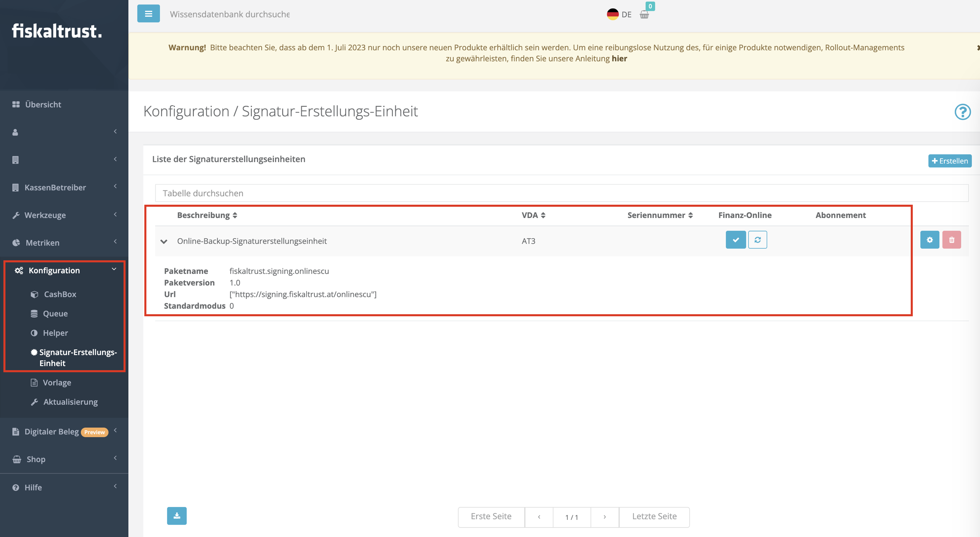Image resolution: width=980 pixels, height=537 pixels.
Task: Click the signing.fiskaltrust.at Url value
Action: [303, 294]
